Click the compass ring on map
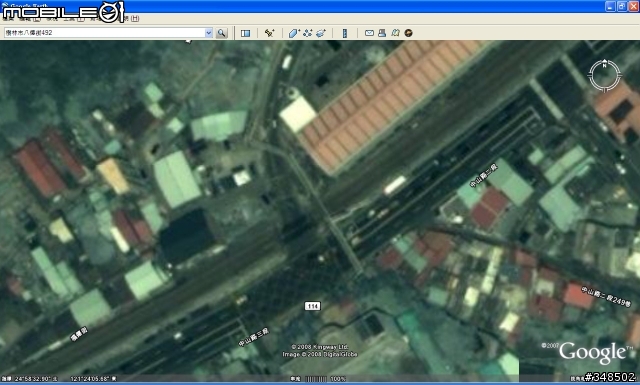Viewport: 640px width, 385px height. click(604, 76)
